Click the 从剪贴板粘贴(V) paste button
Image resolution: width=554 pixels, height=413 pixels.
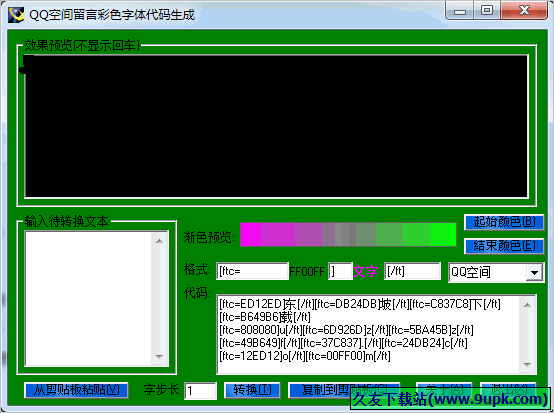[76, 390]
